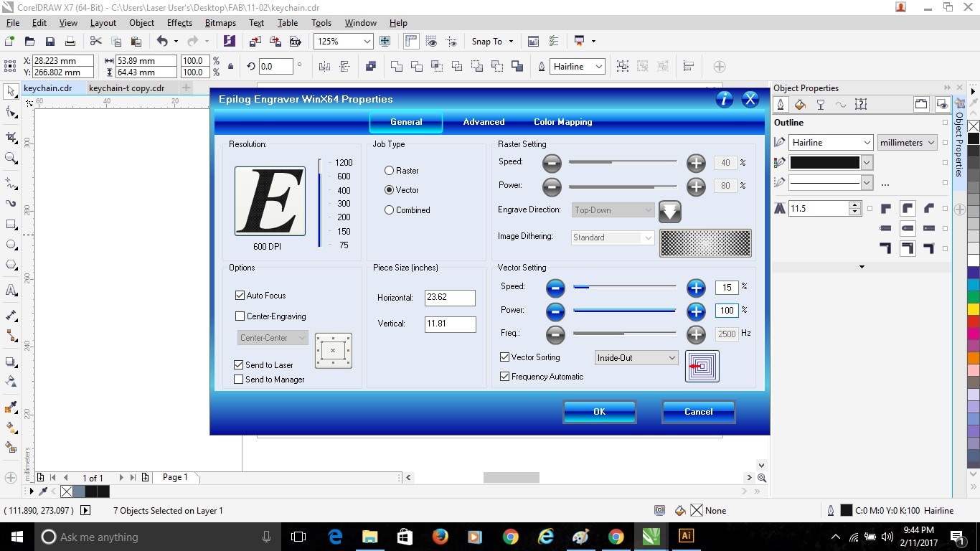Open File Explorer from the taskbar
980x551 pixels.
coord(370,536)
